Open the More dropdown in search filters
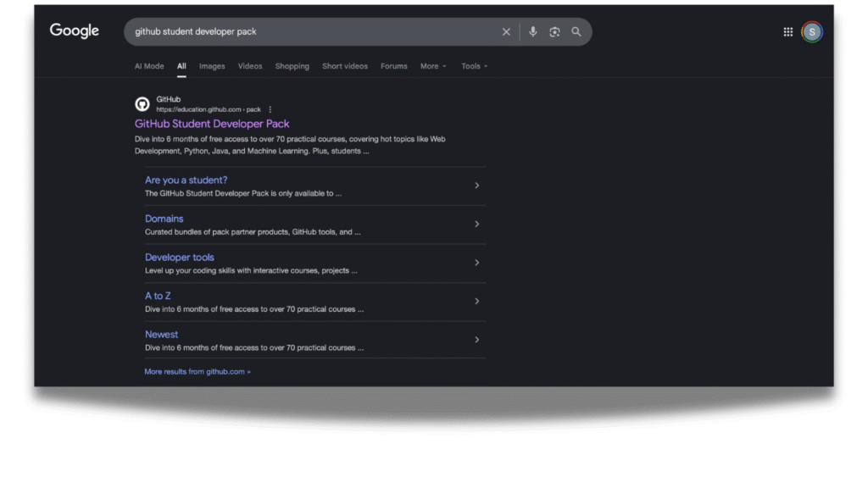This screenshot has width=868, height=488. 433,66
